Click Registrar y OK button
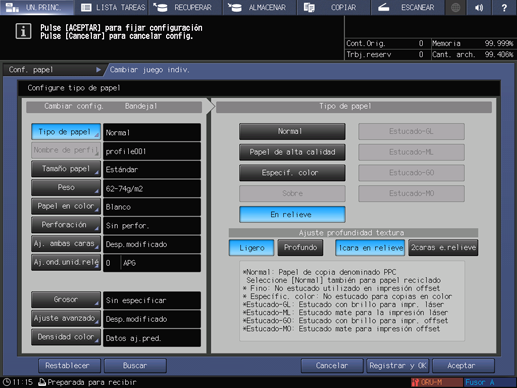517x388 pixels. pyautogui.click(x=398, y=366)
